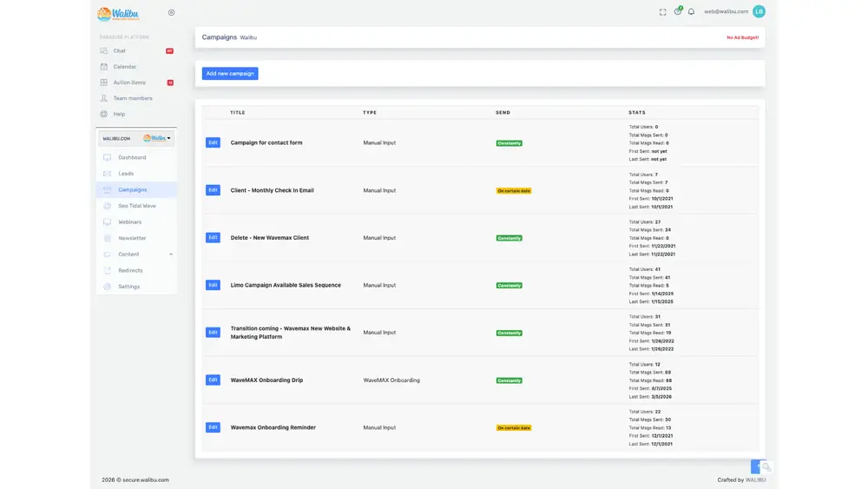
Task: Edit Transition coming Wavemax campaign
Action: (x=213, y=333)
